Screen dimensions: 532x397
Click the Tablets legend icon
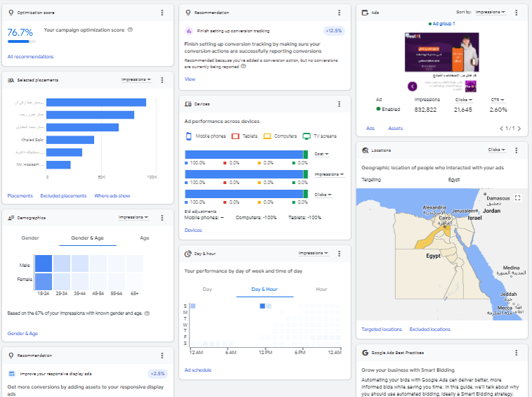click(235, 136)
